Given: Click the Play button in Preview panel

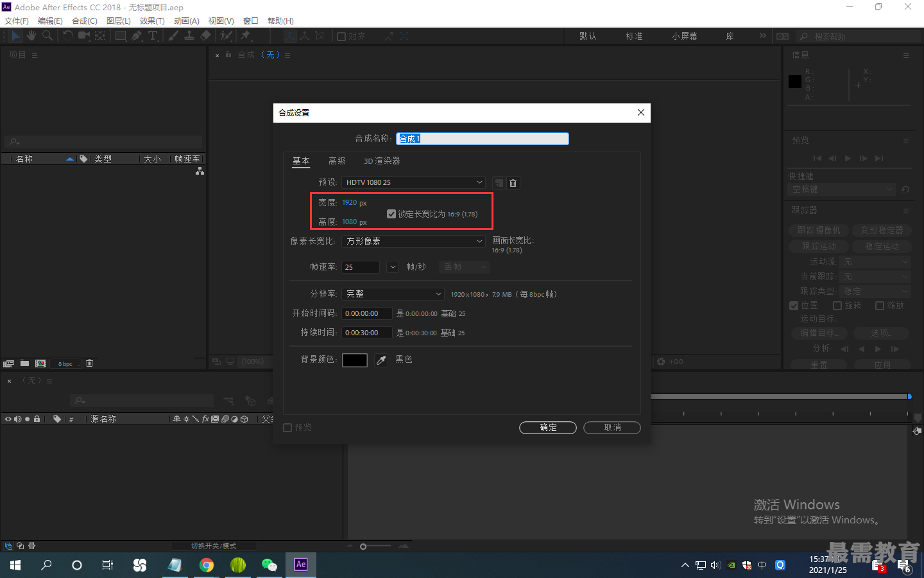Looking at the screenshot, I should point(848,158).
